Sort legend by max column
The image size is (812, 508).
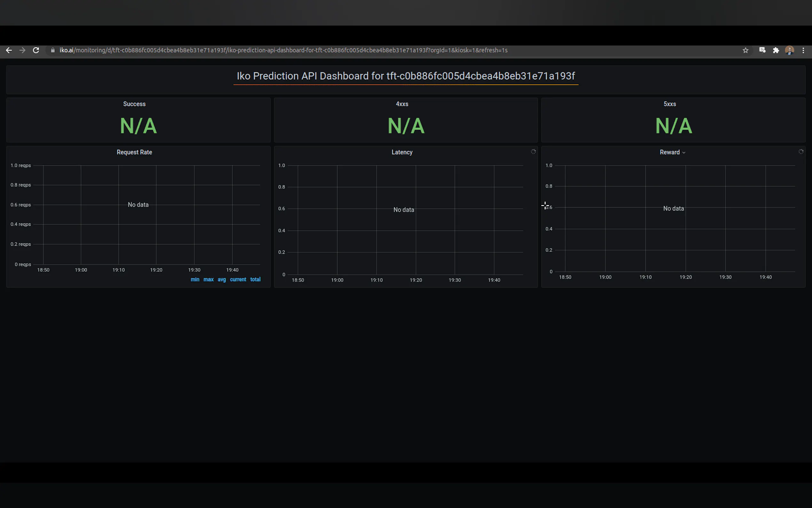[x=208, y=280]
